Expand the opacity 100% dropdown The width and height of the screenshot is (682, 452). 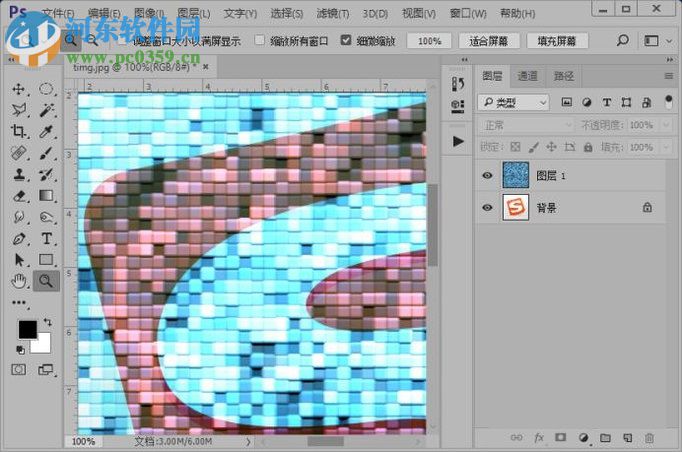tap(667, 125)
